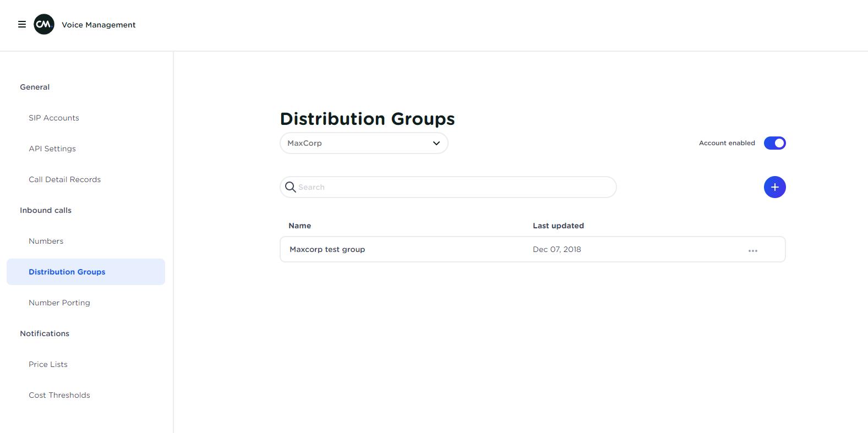868x433 pixels.
Task: Click the Voice Management title link
Action: [x=99, y=25]
